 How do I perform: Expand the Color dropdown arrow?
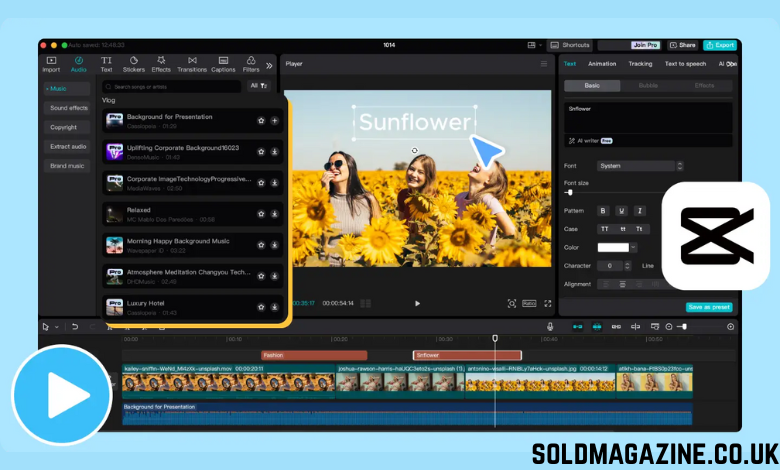(x=633, y=247)
